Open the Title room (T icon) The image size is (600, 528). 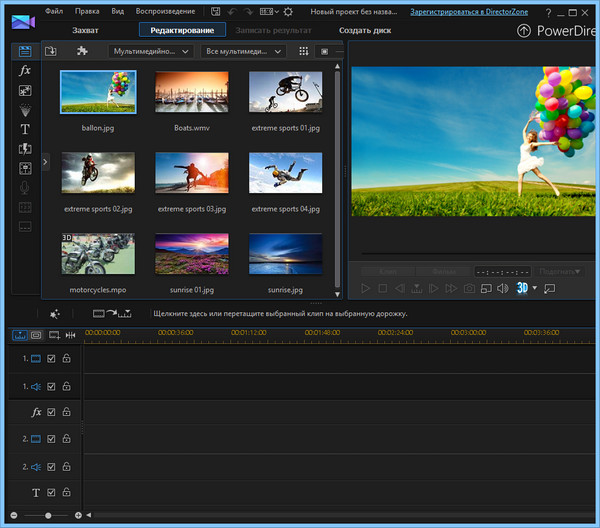(x=25, y=128)
